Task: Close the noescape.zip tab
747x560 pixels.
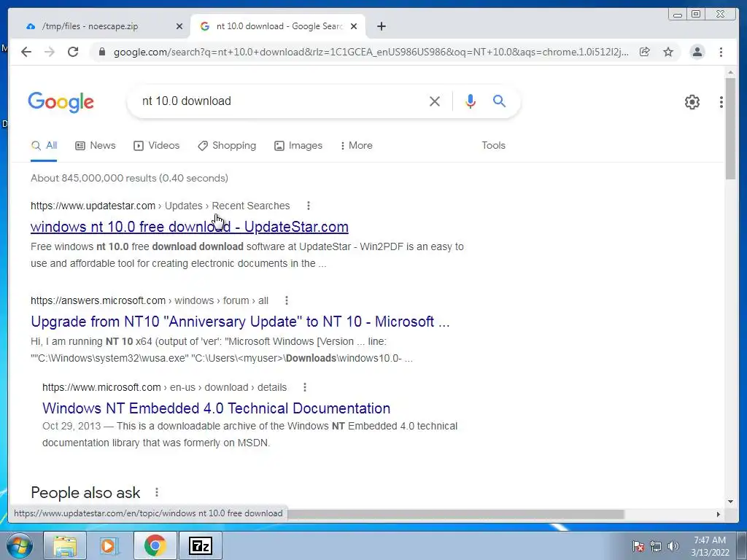Action: pyautogui.click(x=179, y=26)
